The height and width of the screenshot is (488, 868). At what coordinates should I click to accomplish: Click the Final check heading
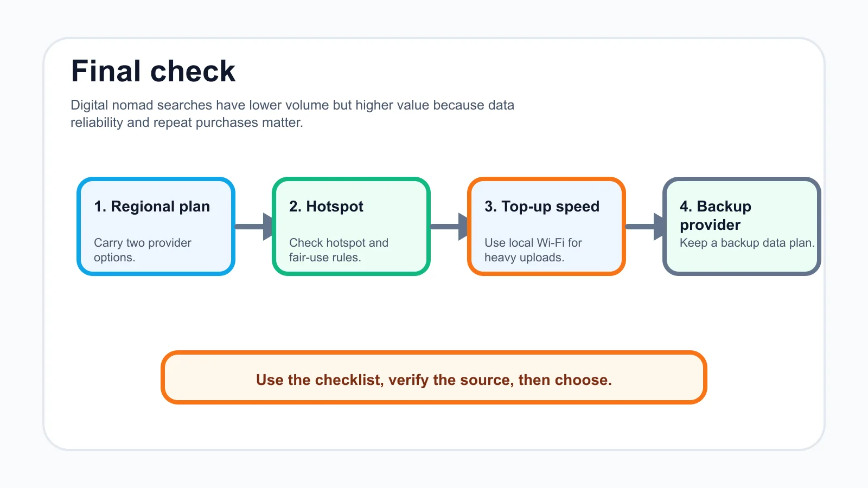pos(153,71)
